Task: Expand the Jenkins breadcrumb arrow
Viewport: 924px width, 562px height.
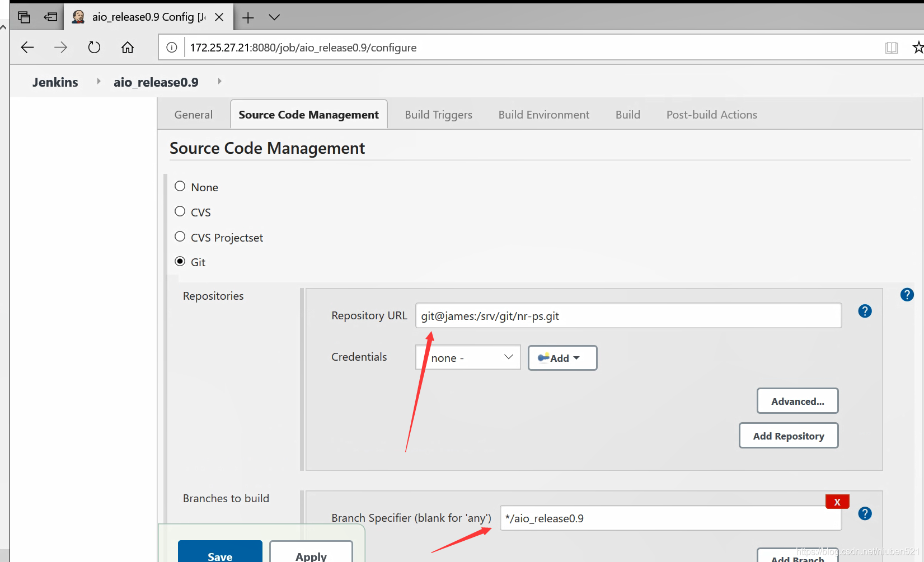Action: (99, 82)
